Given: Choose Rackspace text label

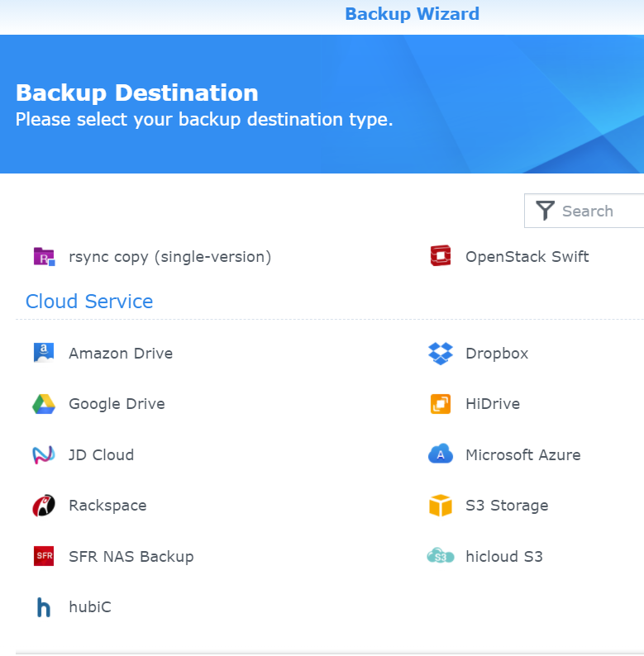Looking at the screenshot, I should click(x=107, y=506).
